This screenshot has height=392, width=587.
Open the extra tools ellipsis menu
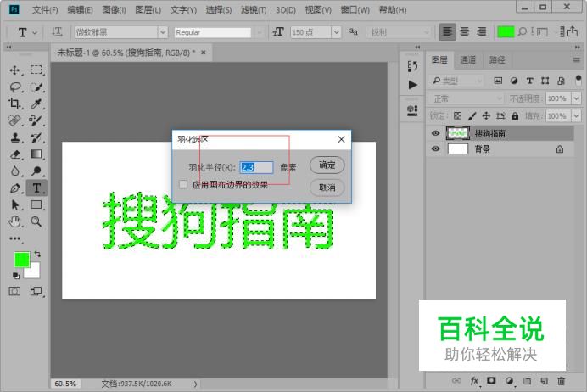(x=15, y=238)
